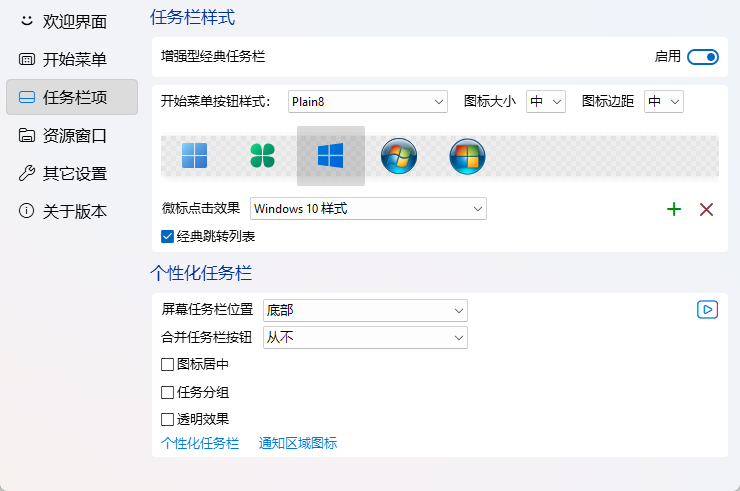Open the 个性化任务栏 link
Viewport: 740px width, 491px height.
(200, 443)
